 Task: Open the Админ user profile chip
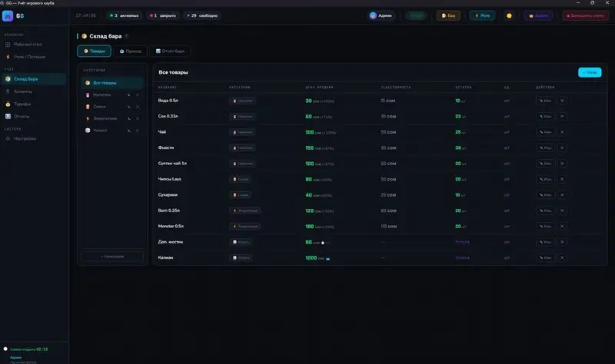click(381, 15)
